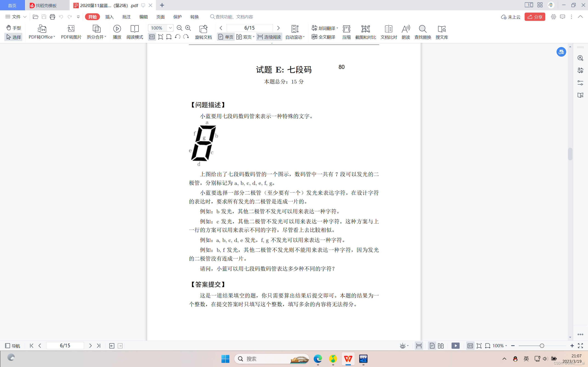Screen dimensions: 588x367
Task: Click the 压缩 compress tool
Action: [346, 29]
